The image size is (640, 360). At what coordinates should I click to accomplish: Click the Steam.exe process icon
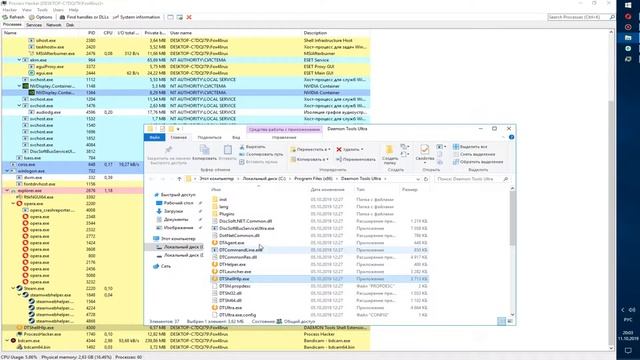19,289
